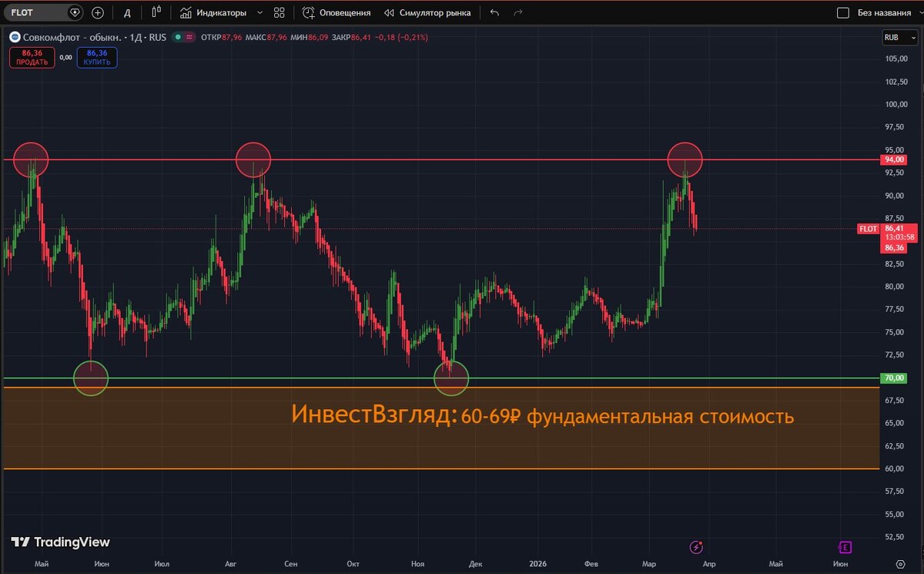This screenshot has height=574, width=924.
Task: Open the RUB currency dropdown
Action: pyautogui.click(x=899, y=37)
